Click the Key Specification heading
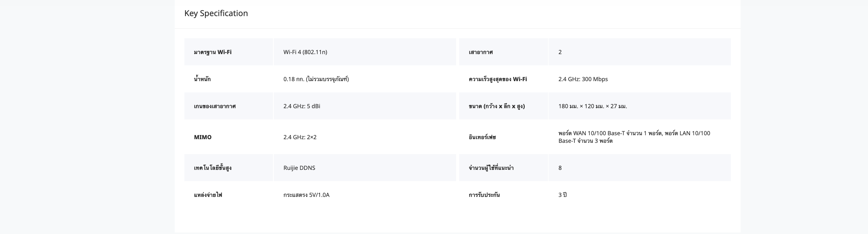868x234 pixels. coord(216,13)
